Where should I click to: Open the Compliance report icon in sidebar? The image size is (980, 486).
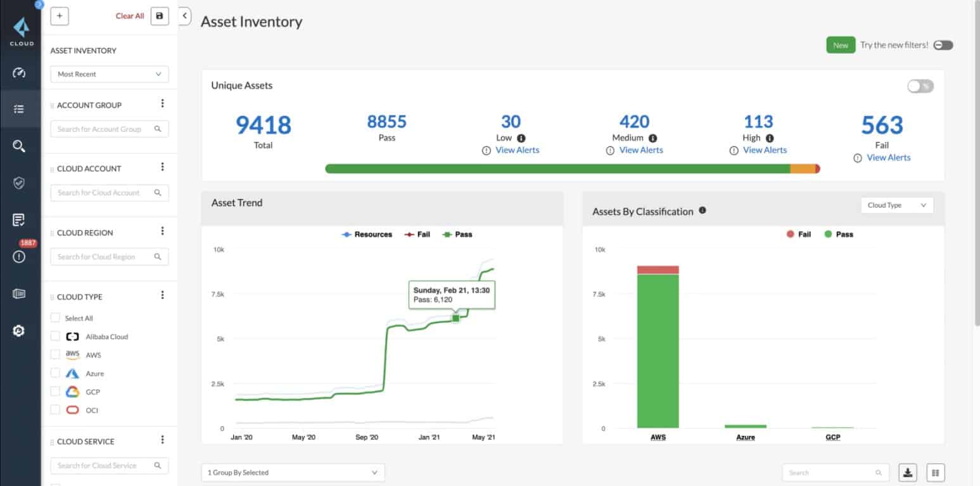pos(19,220)
